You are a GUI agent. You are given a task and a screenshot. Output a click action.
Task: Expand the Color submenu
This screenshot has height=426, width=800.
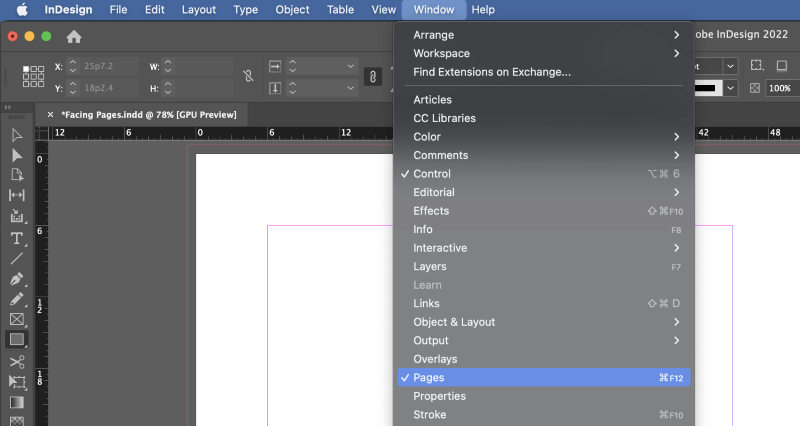[x=544, y=137]
